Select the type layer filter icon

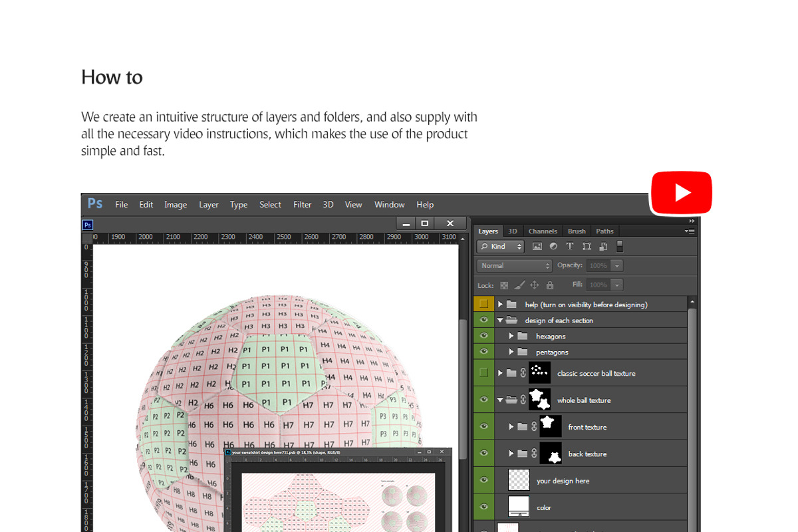point(570,246)
